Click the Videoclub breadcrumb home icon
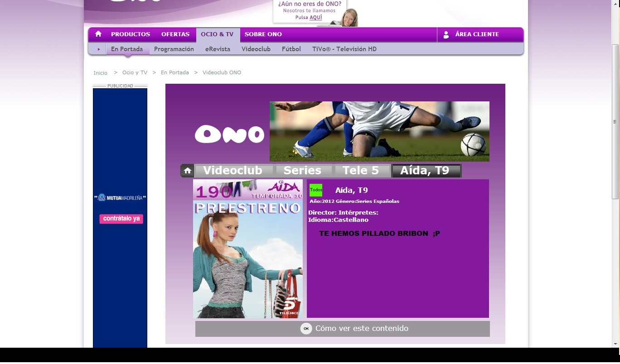The height and width of the screenshot is (364, 620). tap(187, 171)
